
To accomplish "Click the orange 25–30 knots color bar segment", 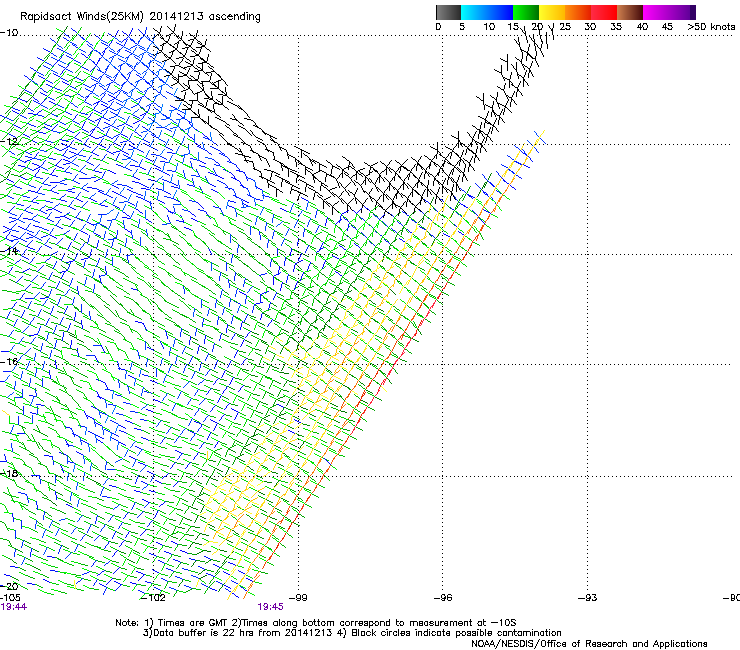I will [x=578, y=12].
